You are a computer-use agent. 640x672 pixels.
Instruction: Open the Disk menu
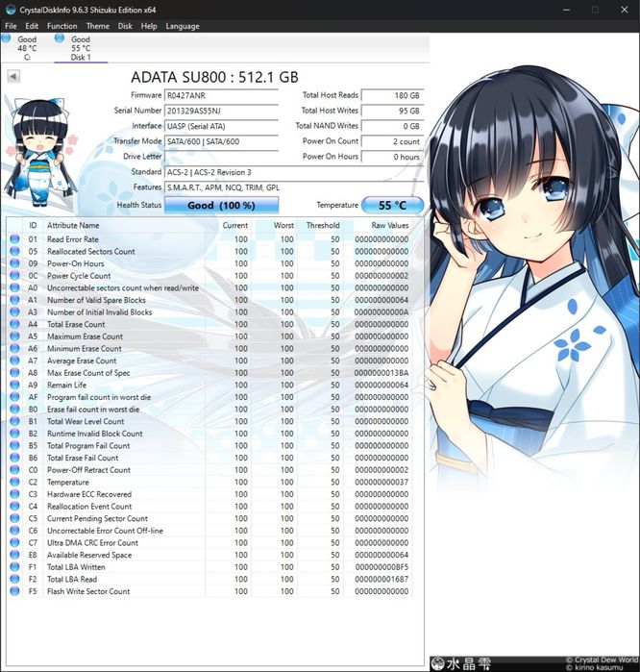[x=125, y=26]
